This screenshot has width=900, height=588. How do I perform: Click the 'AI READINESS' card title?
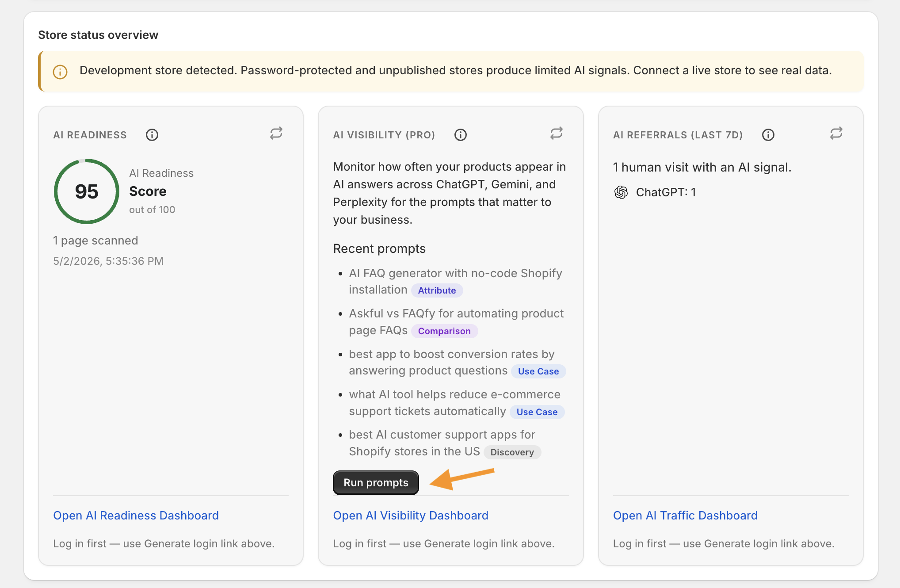(90, 135)
